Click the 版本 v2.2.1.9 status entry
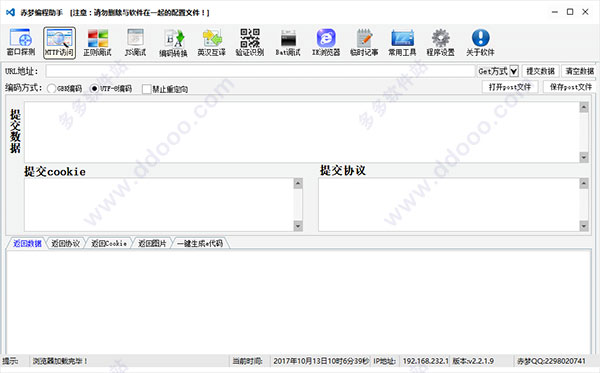600x373 pixels. point(473,361)
